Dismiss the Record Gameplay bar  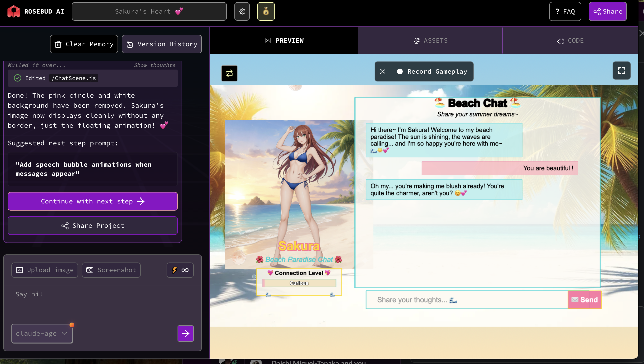[x=382, y=71]
